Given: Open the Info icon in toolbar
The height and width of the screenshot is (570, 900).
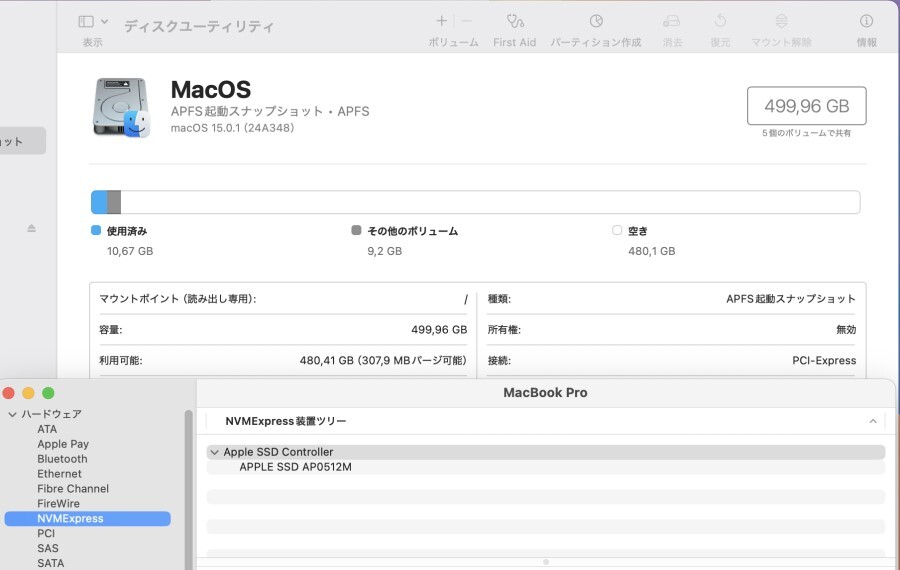Looking at the screenshot, I should click(x=866, y=21).
